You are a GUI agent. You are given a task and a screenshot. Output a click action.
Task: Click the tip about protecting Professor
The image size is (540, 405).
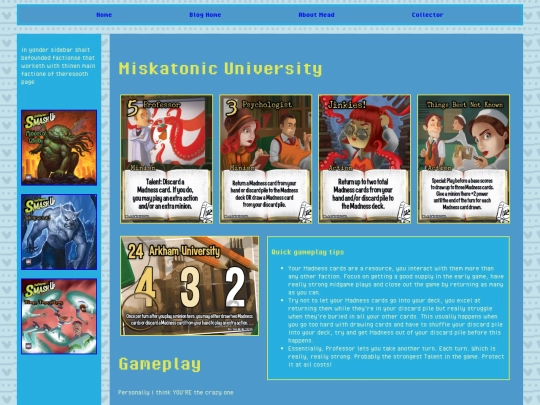396,356
